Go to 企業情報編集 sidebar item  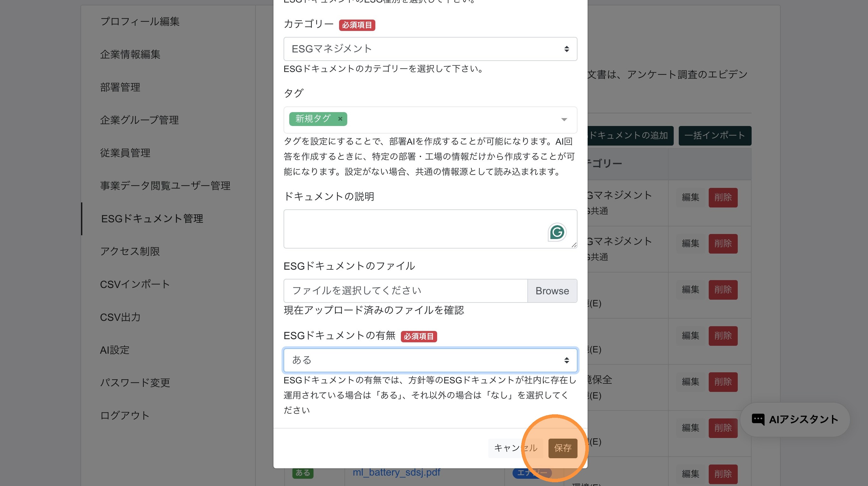[x=130, y=54]
